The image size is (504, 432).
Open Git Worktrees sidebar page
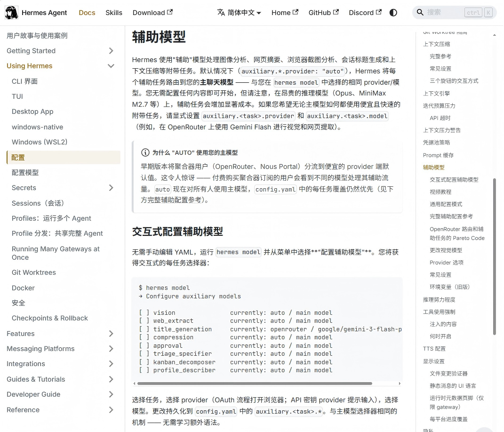[34, 272]
